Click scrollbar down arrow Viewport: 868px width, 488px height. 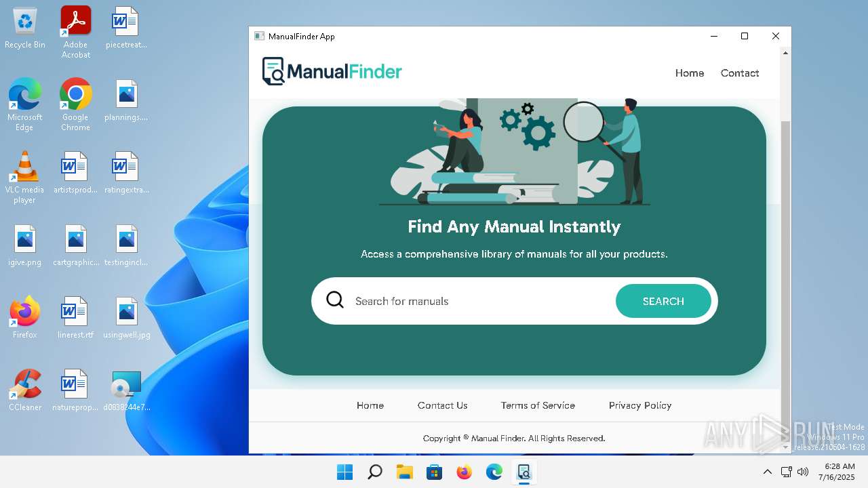click(786, 447)
